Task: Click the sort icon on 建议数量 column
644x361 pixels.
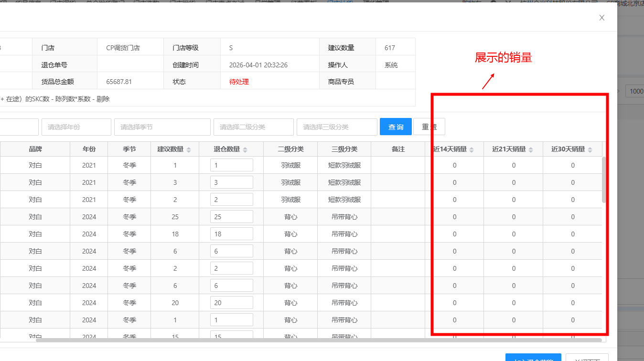Action: click(x=189, y=149)
